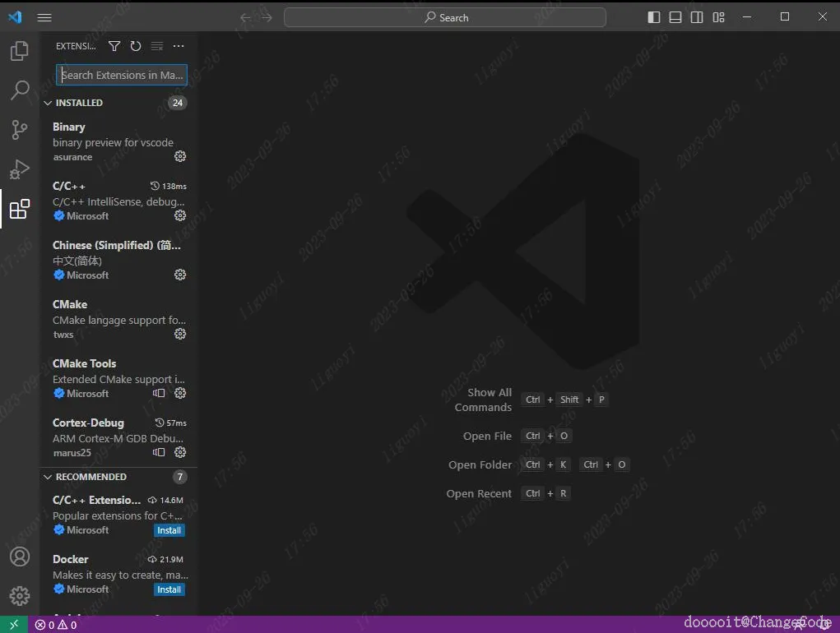
Task: Toggle the primary side bar layout button
Action: pyautogui.click(x=653, y=17)
